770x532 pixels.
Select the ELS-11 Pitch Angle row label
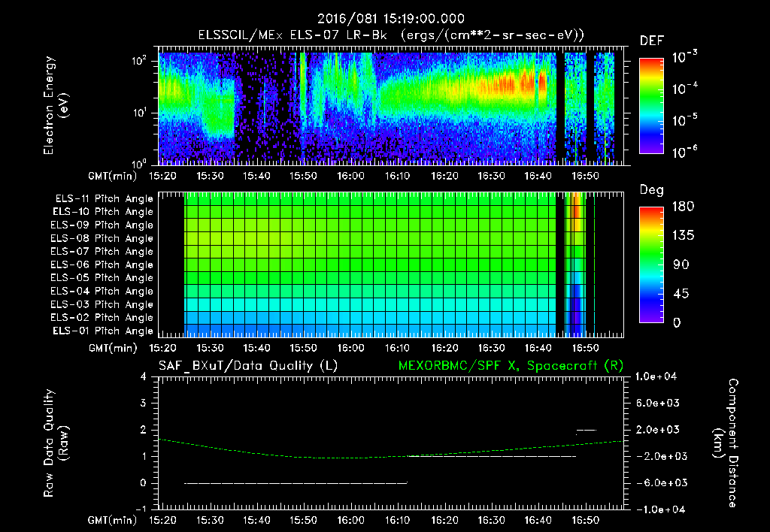104,199
